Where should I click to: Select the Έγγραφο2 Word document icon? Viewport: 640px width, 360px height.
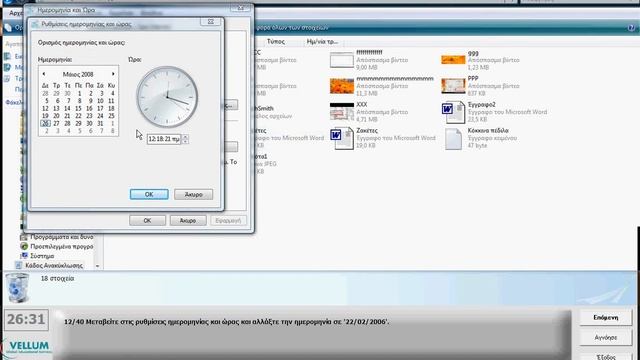[x=453, y=112]
